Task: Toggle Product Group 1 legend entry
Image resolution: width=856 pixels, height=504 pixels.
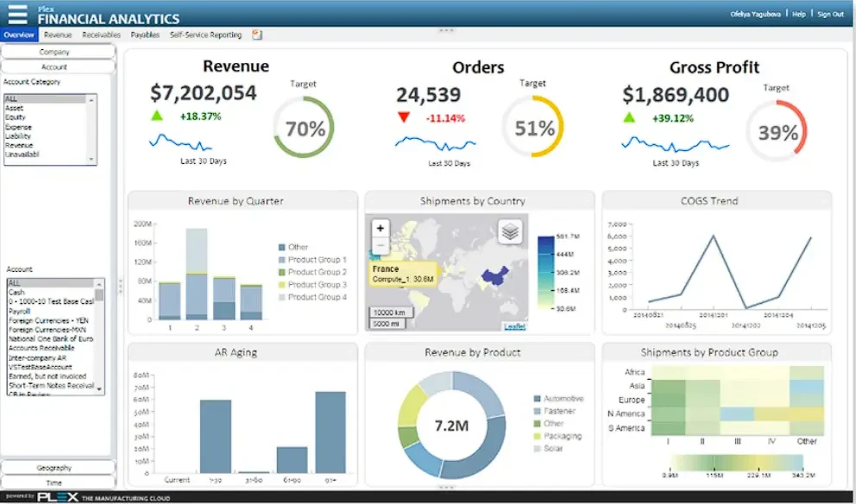Action: (312, 260)
